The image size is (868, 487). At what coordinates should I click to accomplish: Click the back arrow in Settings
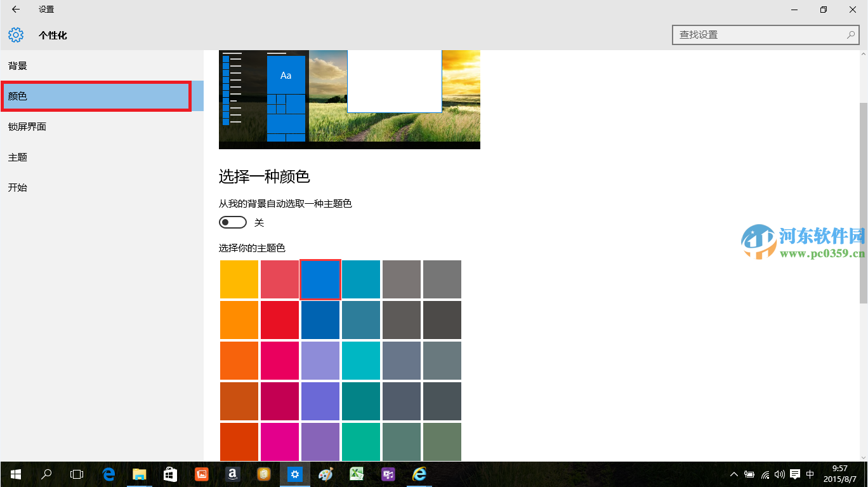click(15, 10)
